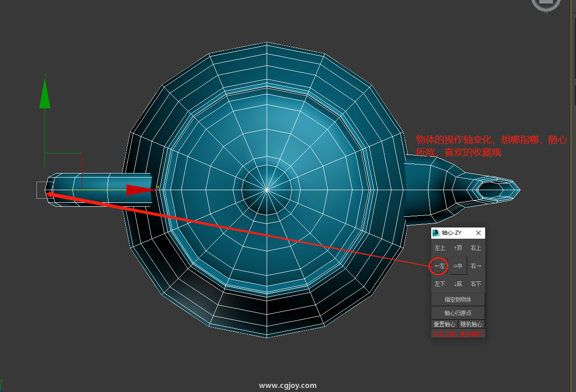Set pivot to ↑顶 (top)

click(x=458, y=248)
